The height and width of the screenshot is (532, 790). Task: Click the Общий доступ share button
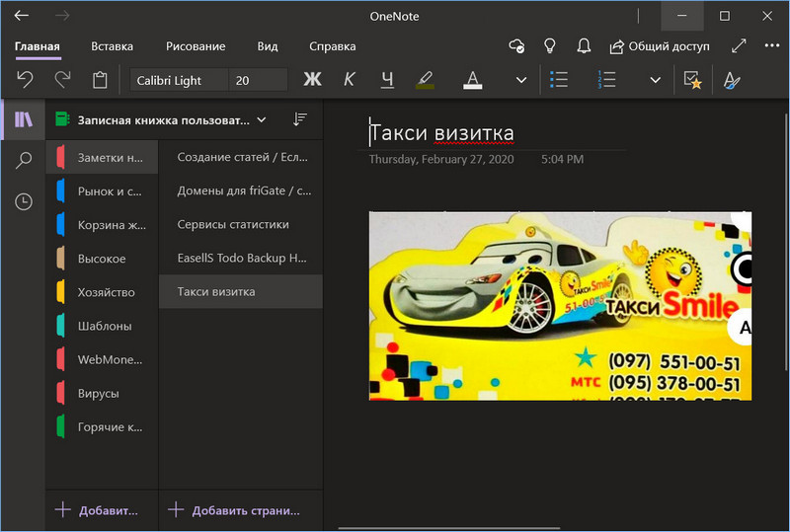660,46
